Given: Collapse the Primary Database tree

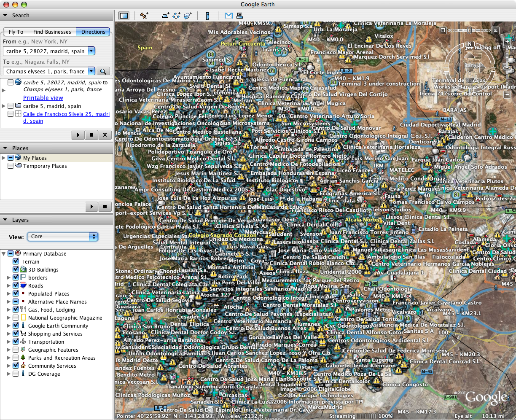Looking at the screenshot, I should click(x=4, y=254).
